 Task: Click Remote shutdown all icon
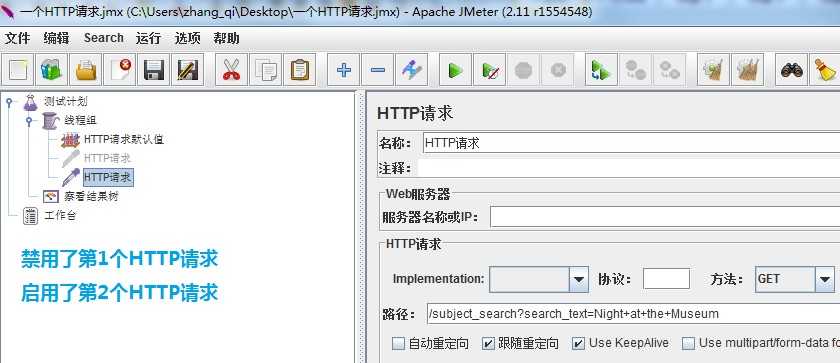click(670, 70)
